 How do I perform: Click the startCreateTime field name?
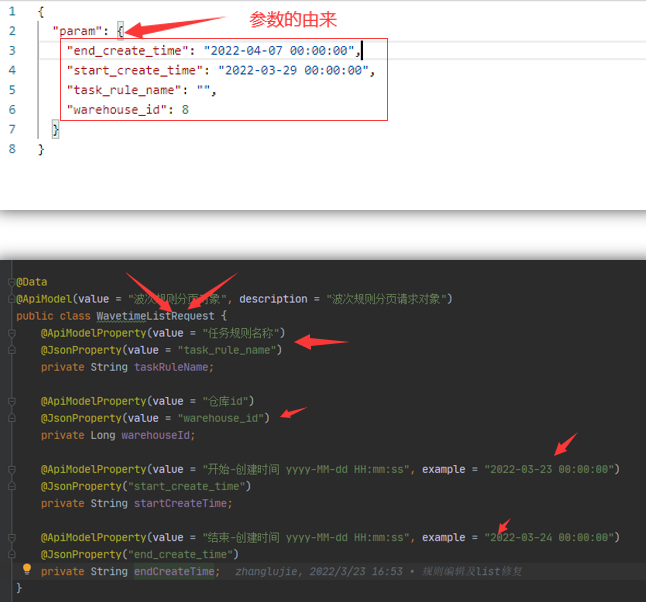click(x=180, y=503)
